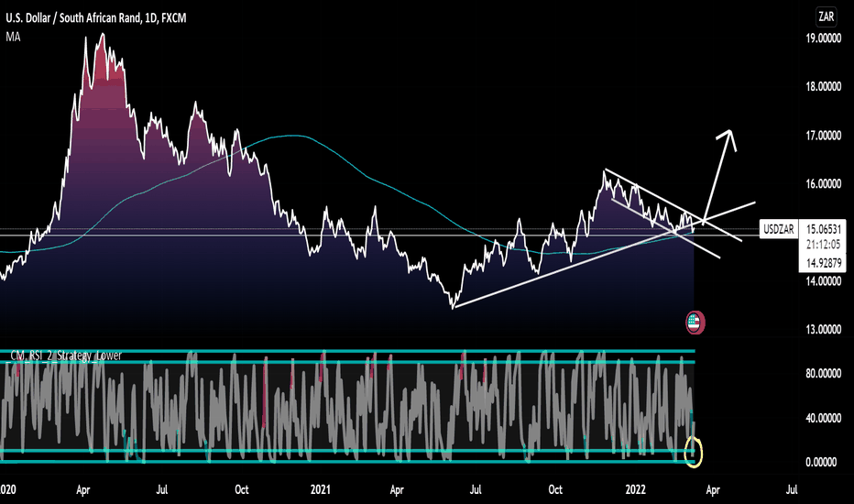Click the 18.00000 price axis label
Screen dimensions: 854x504
click(x=824, y=87)
